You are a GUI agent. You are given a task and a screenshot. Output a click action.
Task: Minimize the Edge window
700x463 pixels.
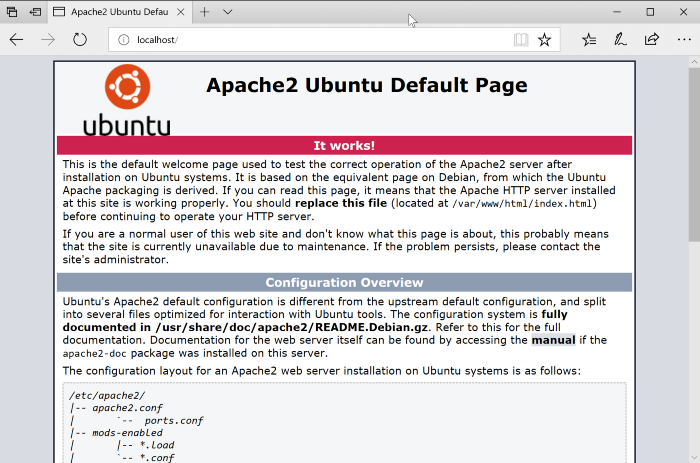(617, 12)
